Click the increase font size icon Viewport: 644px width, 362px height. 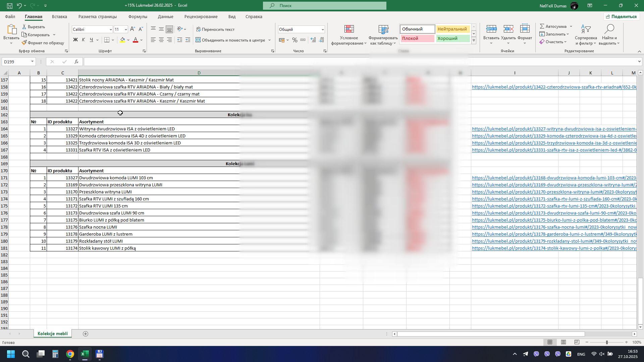(132, 29)
